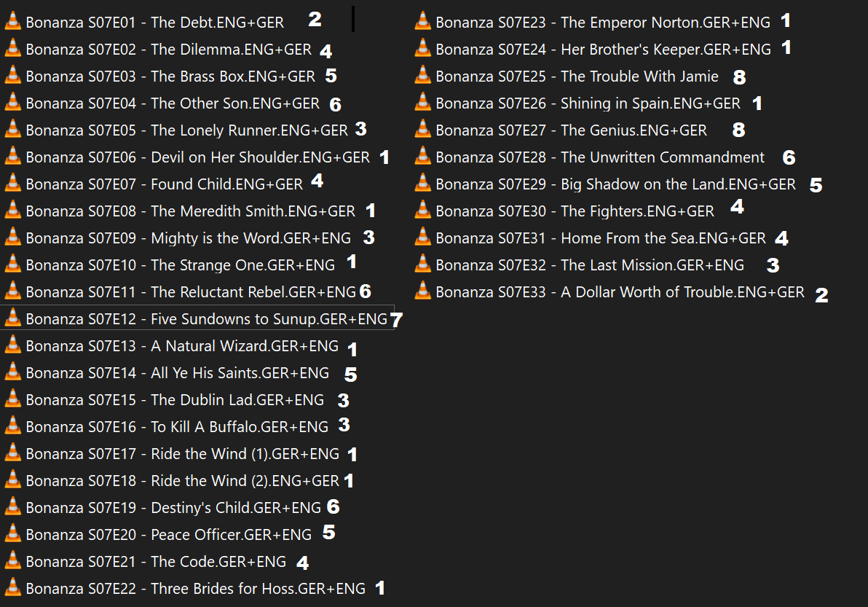Screen dimensions: 868x607
Task: Select file name 'Bonanza S07E20 - Peace Officer.GER+ENG'
Action: [x=169, y=535]
